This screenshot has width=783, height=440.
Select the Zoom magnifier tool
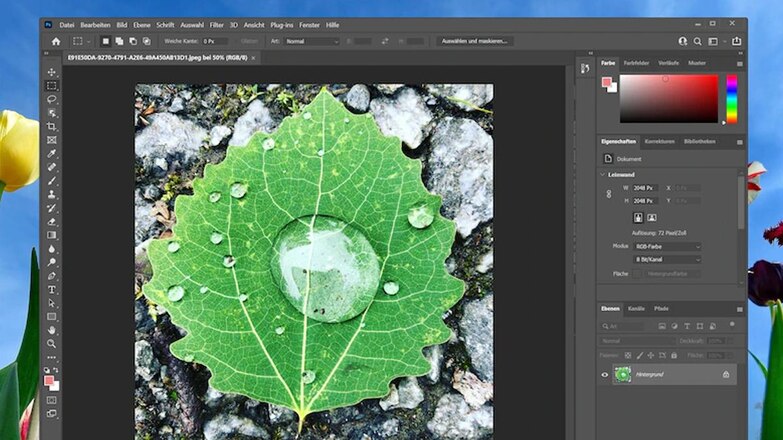(52, 343)
